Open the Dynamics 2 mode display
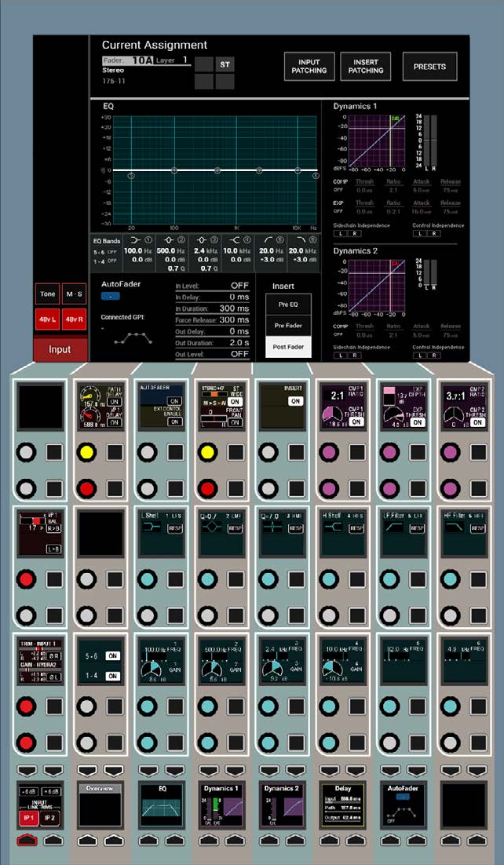 pyautogui.click(x=282, y=805)
